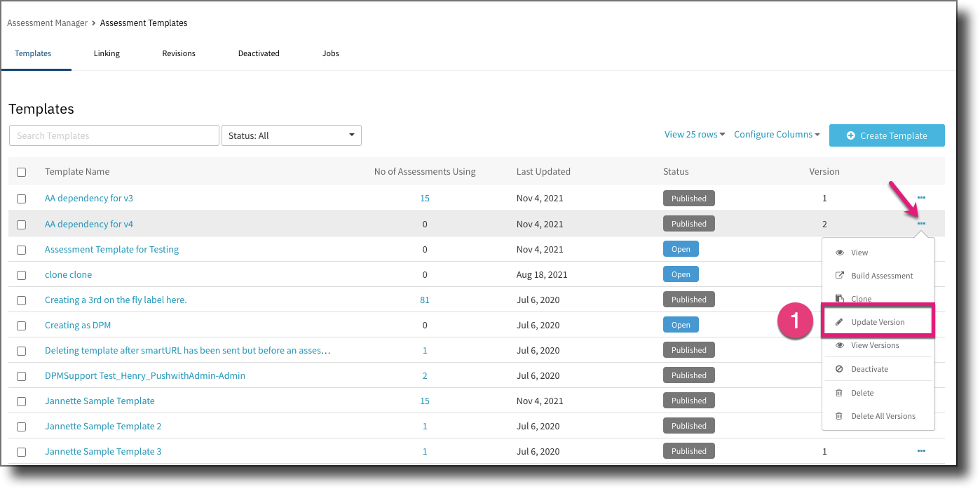Select Update Version in the context menu
Screen dimensions: 980x489
[x=877, y=321]
